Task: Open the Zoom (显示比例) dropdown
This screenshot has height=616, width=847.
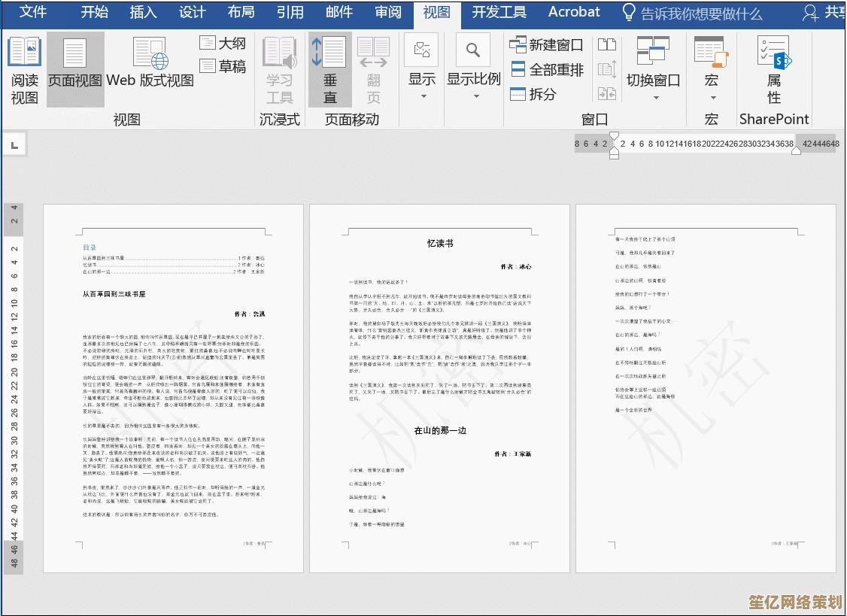Action: [x=474, y=68]
